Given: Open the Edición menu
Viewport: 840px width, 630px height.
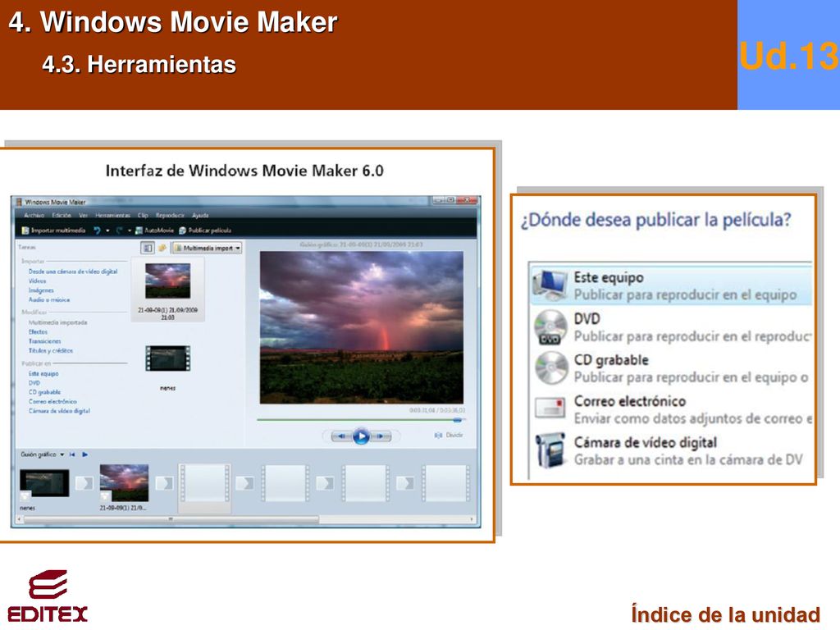Looking at the screenshot, I should (x=62, y=216).
